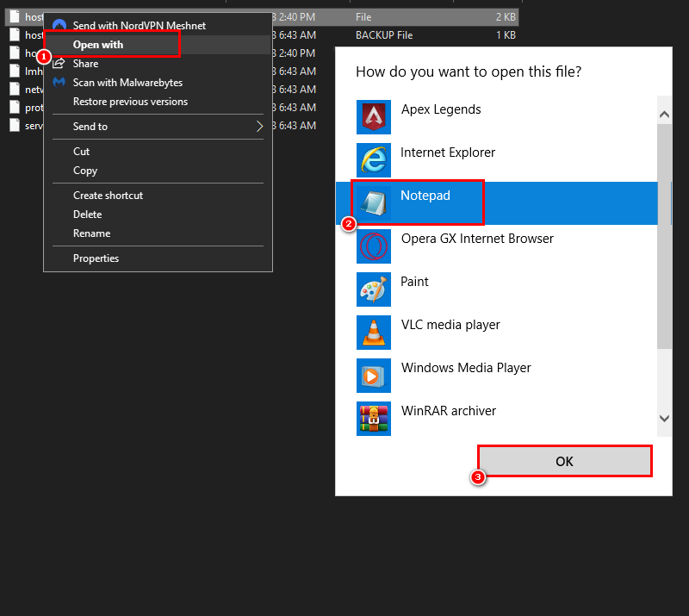Select Internet Explorer in app list
The image size is (689, 616).
coord(497,160)
